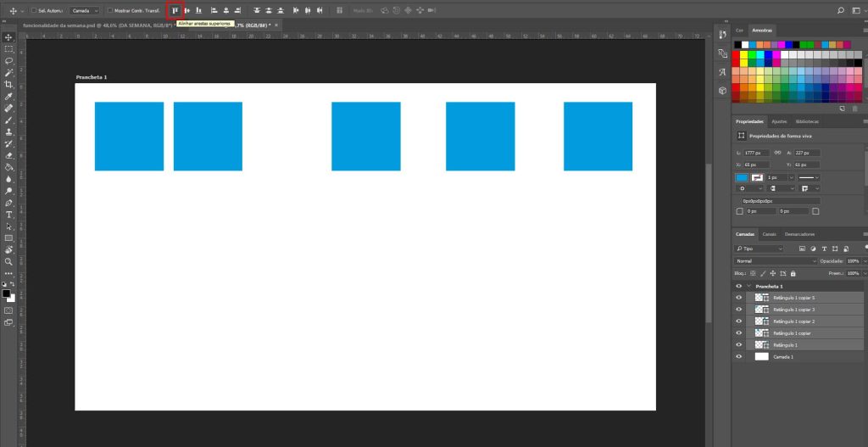Image resolution: width=868 pixels, height=447 pixels.
Task: Switch to the Canais tab
Action: tap(769, 234)
